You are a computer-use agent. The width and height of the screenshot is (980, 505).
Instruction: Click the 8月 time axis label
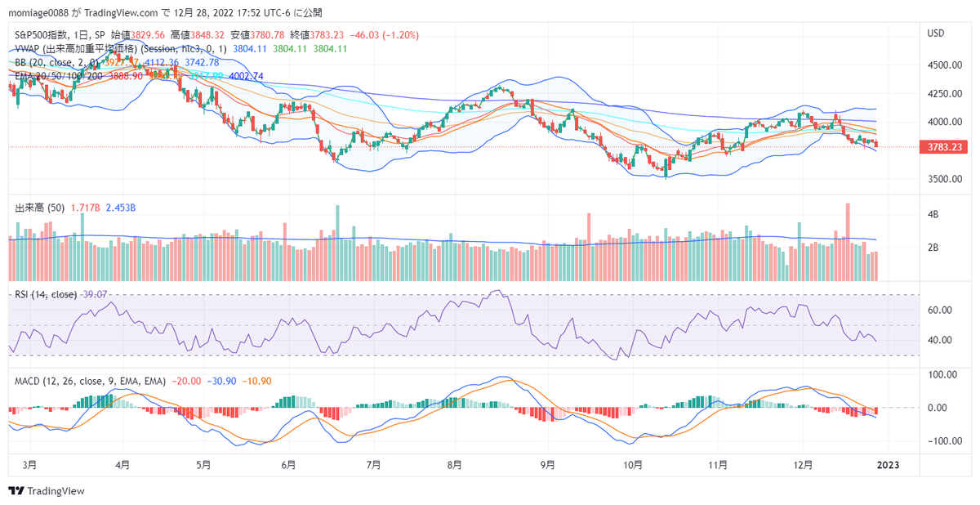(455, 464)
